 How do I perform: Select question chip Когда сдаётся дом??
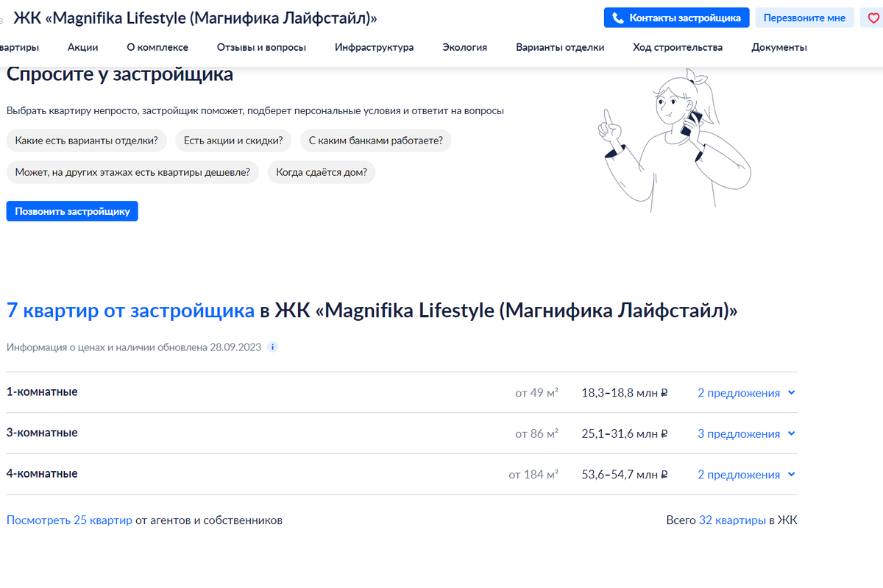321,171
